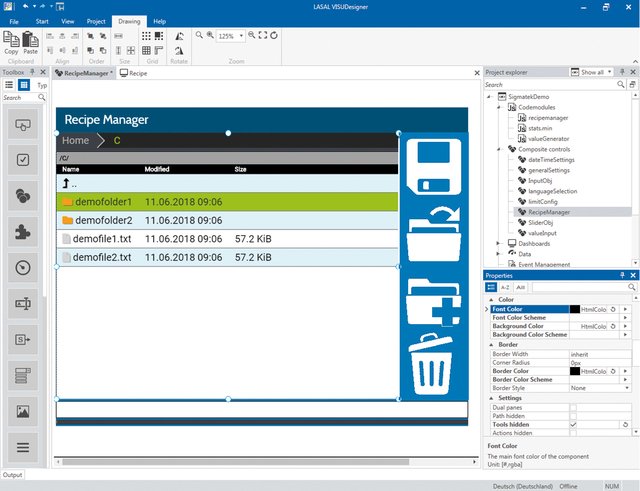Image resolution: width=640 pixels, height=491 pixels.
Task: Click the Rotate flip icon in ribbon
Action: (179, 36)
